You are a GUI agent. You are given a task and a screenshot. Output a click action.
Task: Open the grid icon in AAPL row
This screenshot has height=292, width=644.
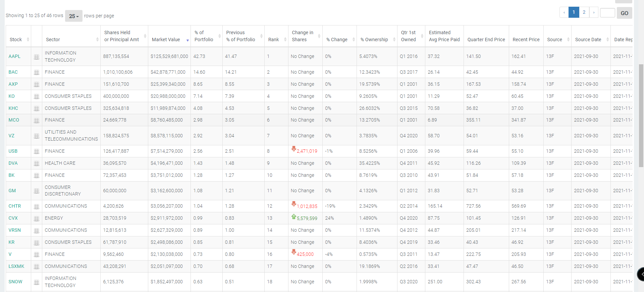[37, 57]
